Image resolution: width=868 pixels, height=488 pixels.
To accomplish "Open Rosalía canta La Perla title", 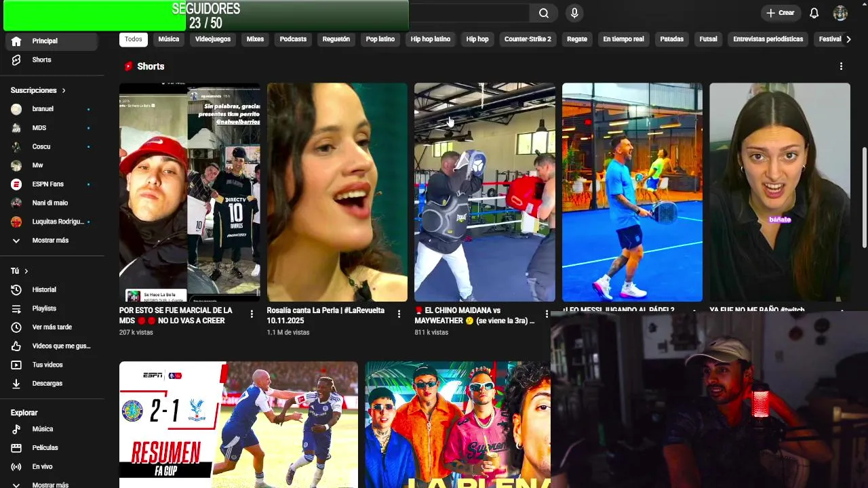I will click(325, 315).
